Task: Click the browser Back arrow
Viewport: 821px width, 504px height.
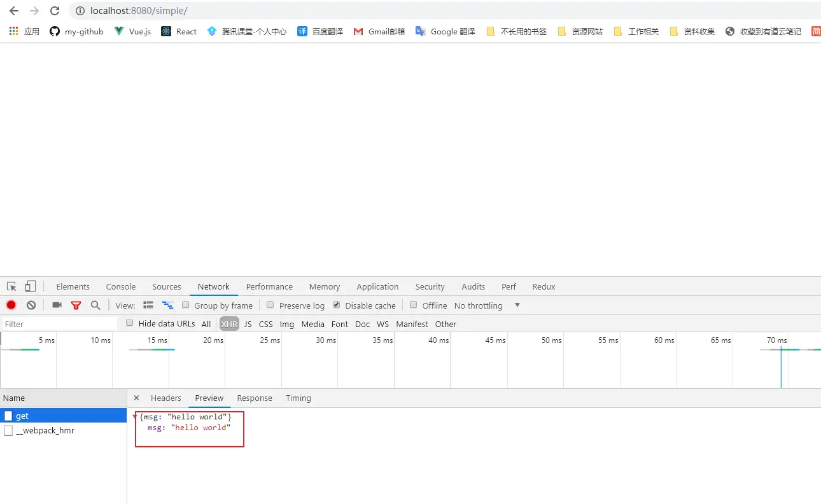Action: [14, 11]
